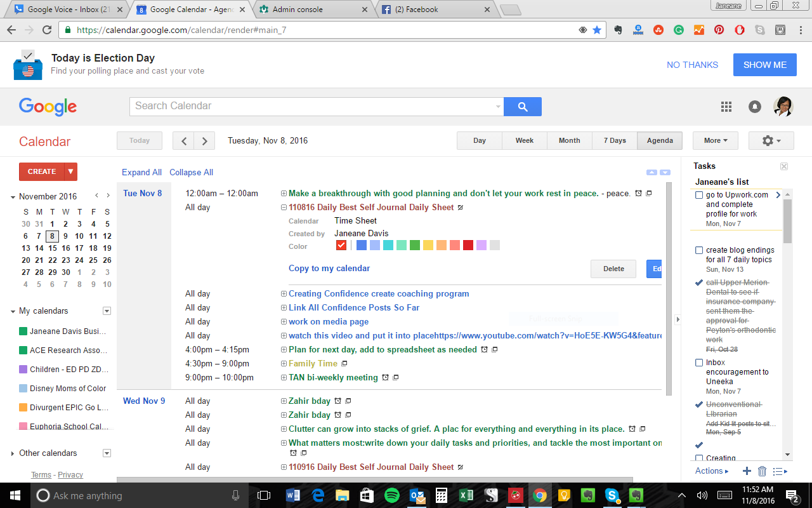Open Windows Action Center notifications
Viewport: 812px width, 508px height.
792,495
